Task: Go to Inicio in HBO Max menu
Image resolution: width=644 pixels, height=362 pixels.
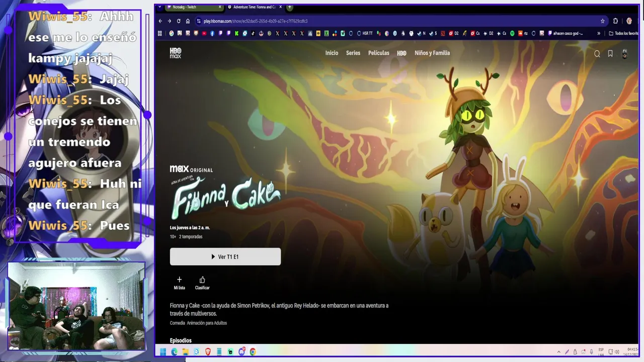Action: [x=332, y=53]
